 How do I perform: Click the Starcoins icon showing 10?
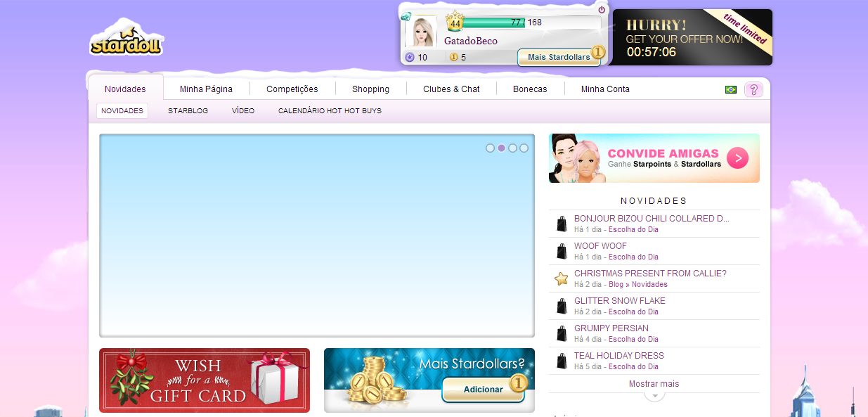pos(410,57)
